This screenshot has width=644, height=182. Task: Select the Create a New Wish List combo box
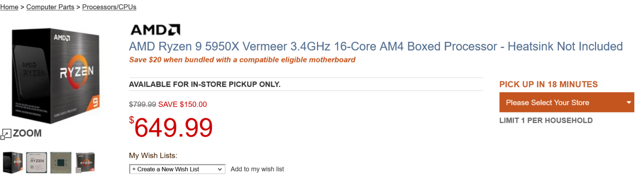pyautogui.click(x=177, y=169)
